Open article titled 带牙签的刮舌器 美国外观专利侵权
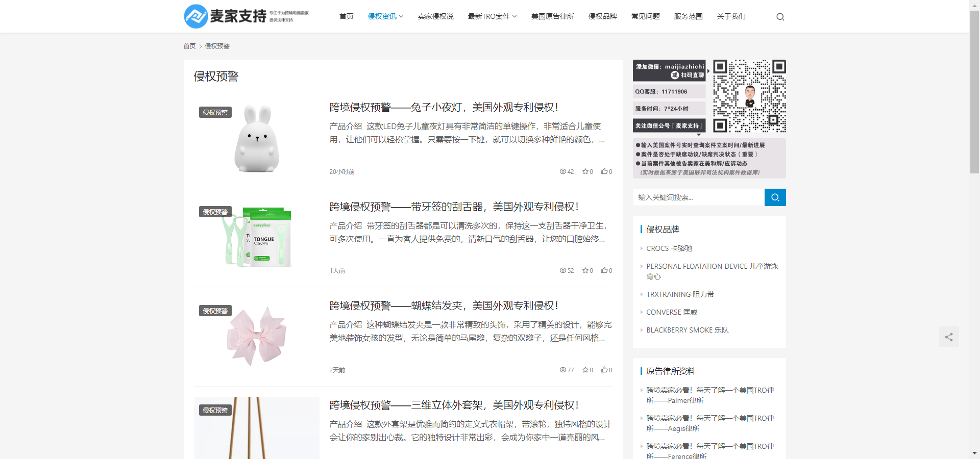Image resolution: width=980 pixels, height=459 pixels. pos(454,207)
